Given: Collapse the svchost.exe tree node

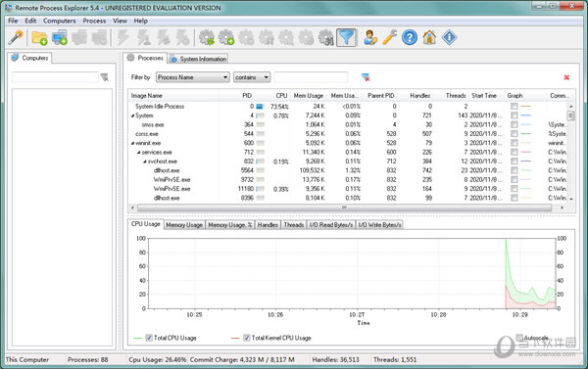Looking at the screenshot, I should [144, 161].
